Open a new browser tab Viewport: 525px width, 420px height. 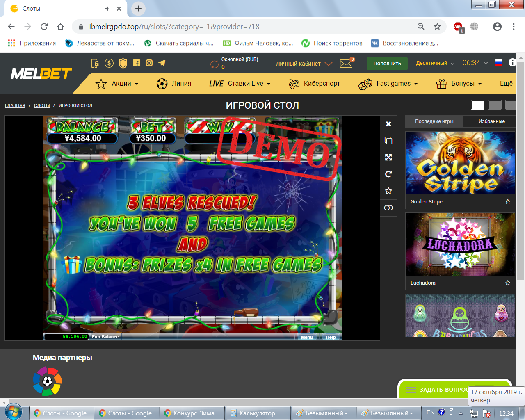[x=139, y=9]
